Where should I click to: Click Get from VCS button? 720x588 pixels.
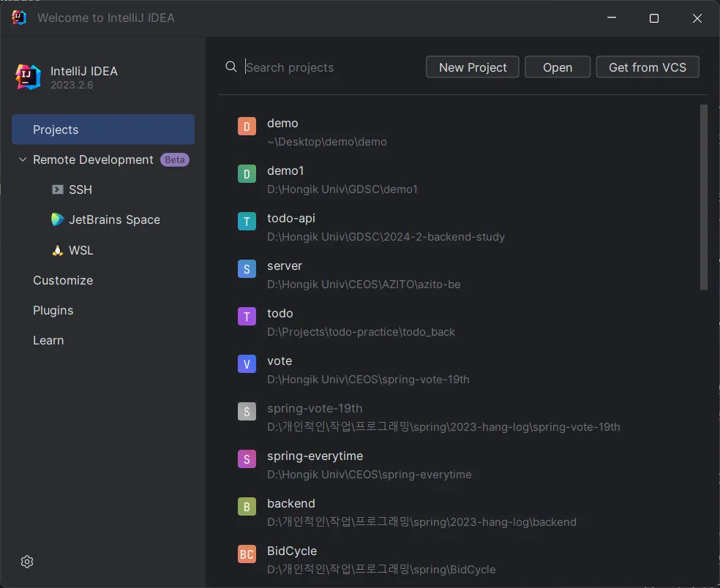[x=648, y=67]
